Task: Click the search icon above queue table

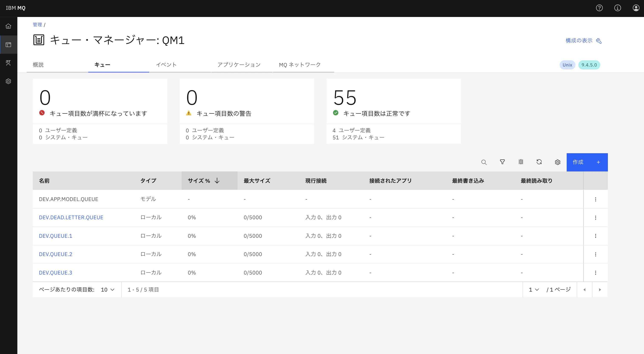Action: (484, 162)
